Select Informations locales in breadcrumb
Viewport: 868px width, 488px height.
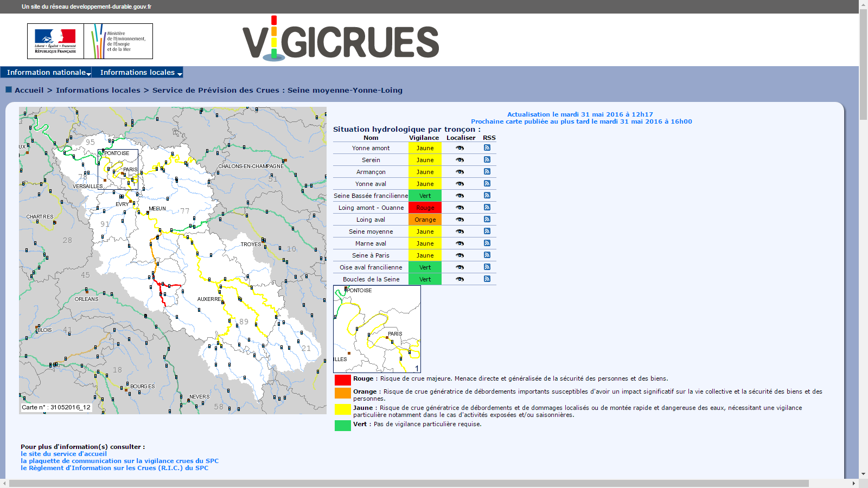click(x=98, y=91)
